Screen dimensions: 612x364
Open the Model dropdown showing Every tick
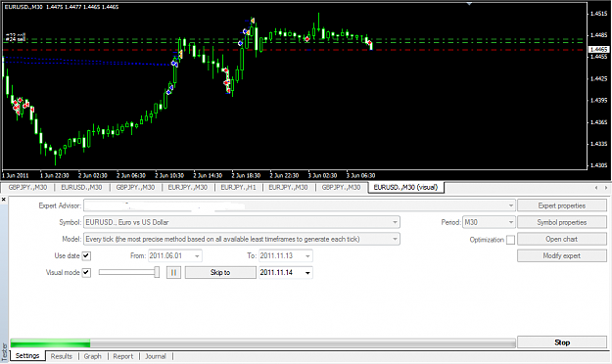point(395,239)
